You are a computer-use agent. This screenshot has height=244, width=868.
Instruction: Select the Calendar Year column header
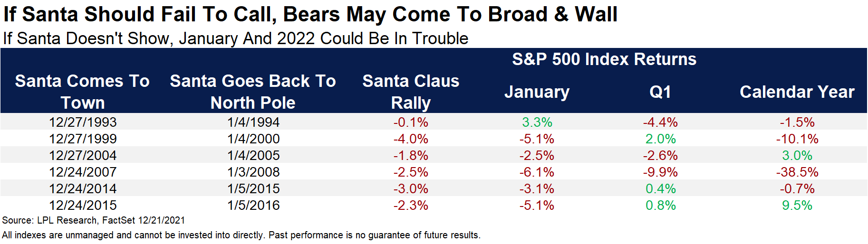pyautogui.click(x=797, y=92)
